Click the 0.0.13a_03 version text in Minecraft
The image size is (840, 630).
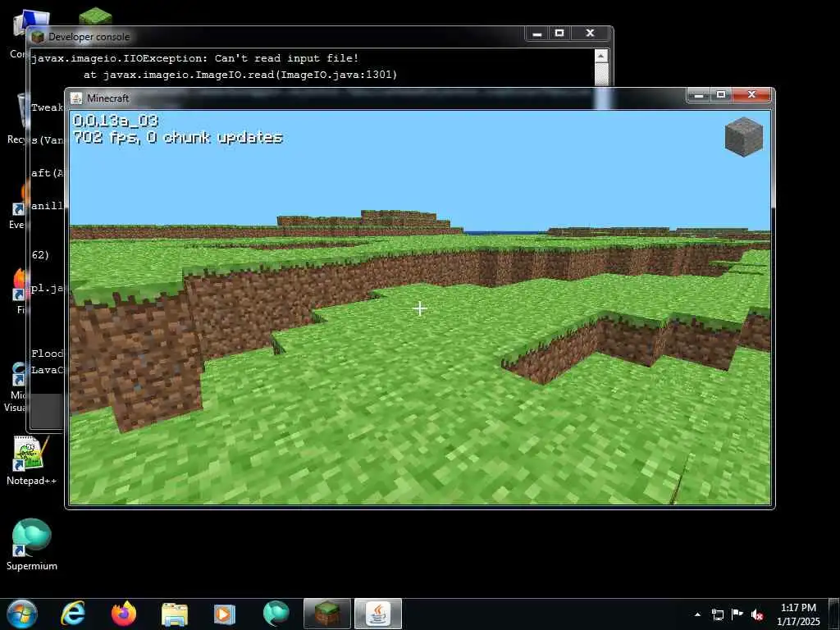115,121
